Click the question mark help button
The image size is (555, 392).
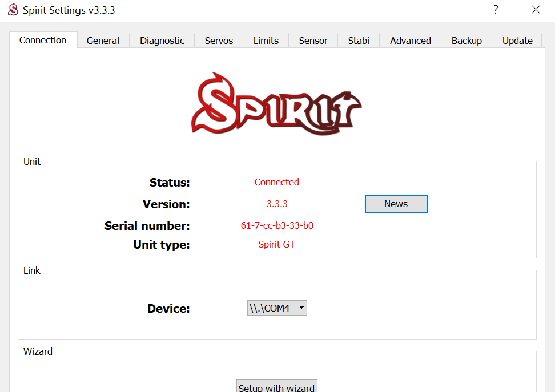(496, 10)
